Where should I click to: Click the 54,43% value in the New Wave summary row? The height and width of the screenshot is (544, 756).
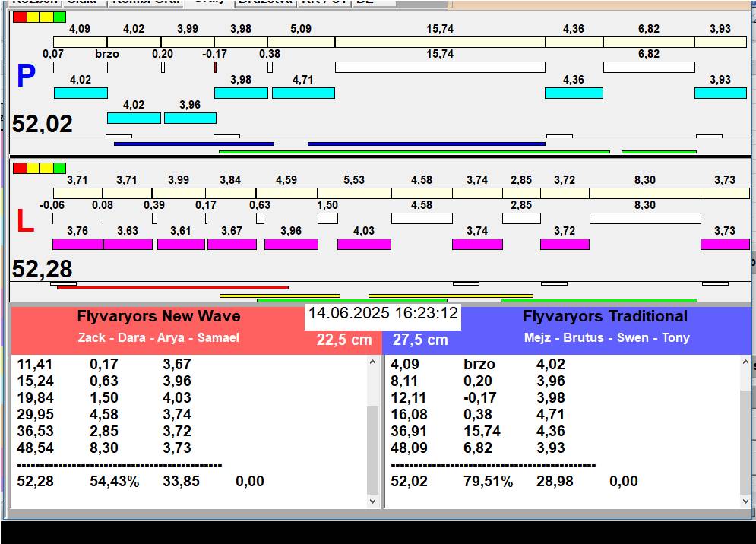(x=114, y=481)
